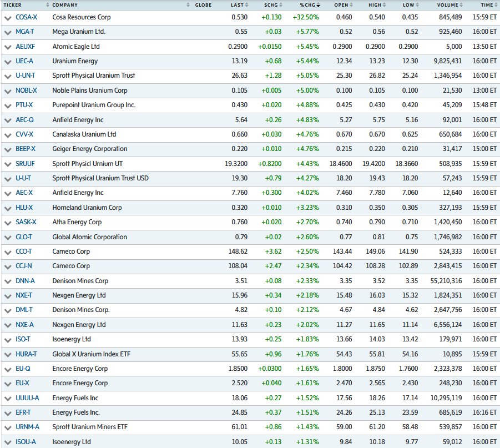Expand the PTU-X row chevron

[8, 106]
